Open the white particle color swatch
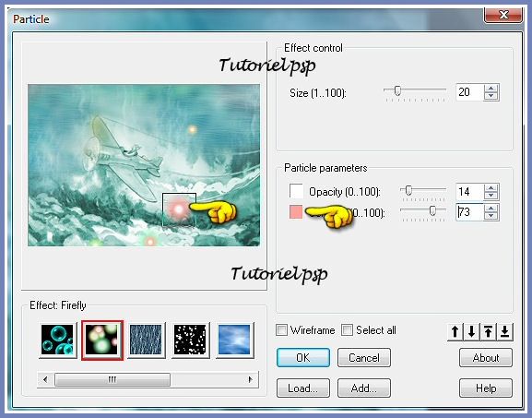The width and height of the screenshot is (532, 418). [x=296, y=191]
